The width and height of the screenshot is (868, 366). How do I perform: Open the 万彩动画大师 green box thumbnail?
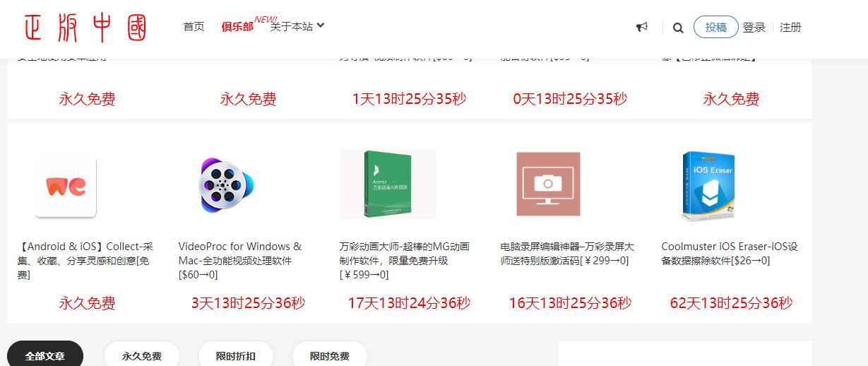point(388,184)
